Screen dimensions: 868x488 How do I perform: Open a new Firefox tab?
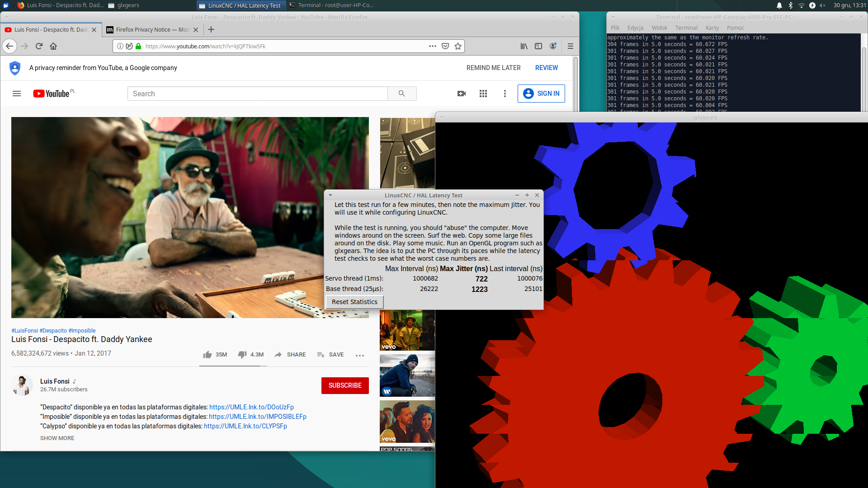pos(211,29)
